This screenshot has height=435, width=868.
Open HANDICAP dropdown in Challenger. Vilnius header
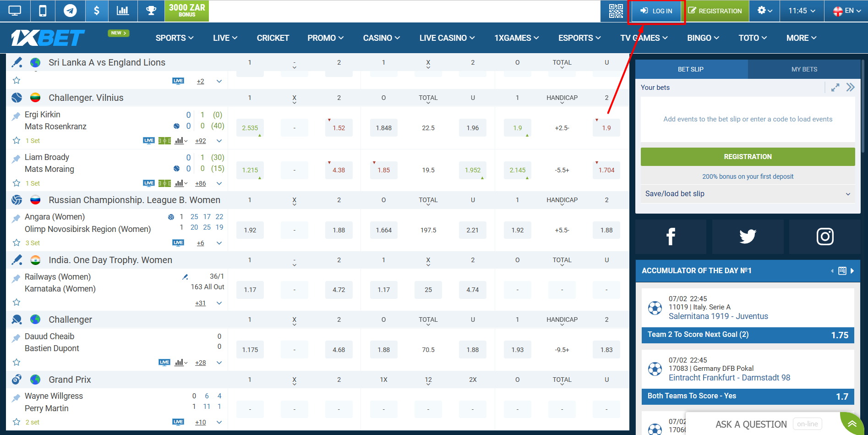click(562, 99)
